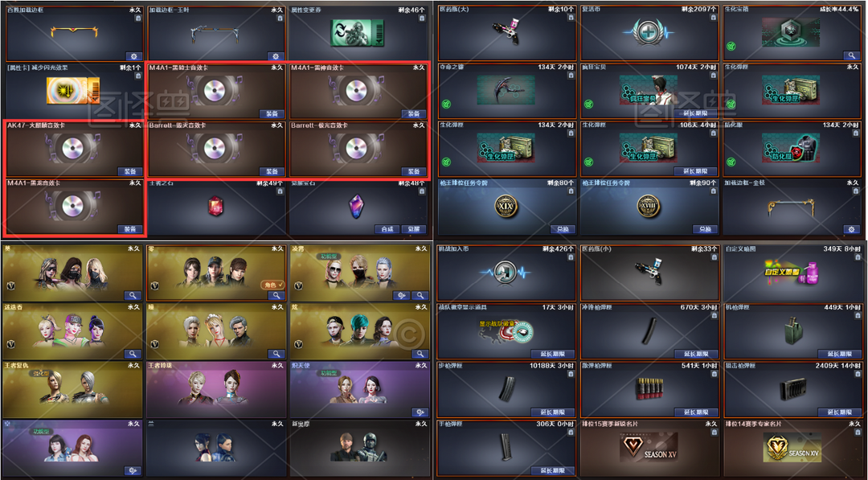Click customize icon on 炽天使 character card

420,412
